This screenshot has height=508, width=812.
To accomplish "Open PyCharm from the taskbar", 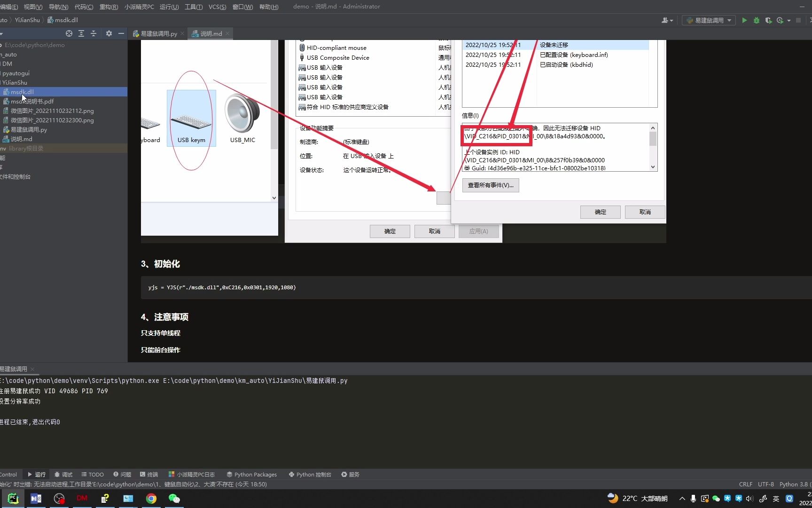I will [x=13, y=498].
